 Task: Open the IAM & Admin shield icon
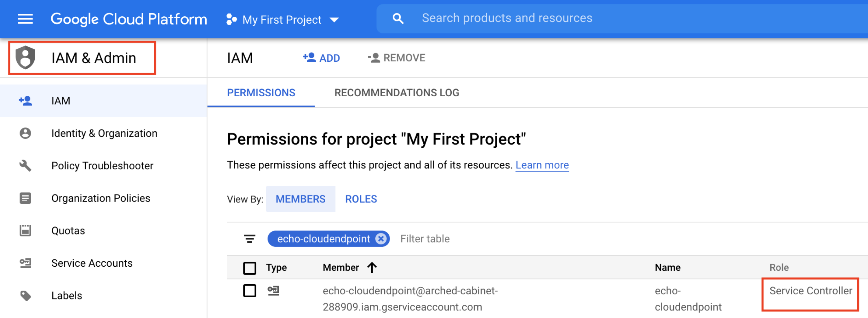(25, 57)
